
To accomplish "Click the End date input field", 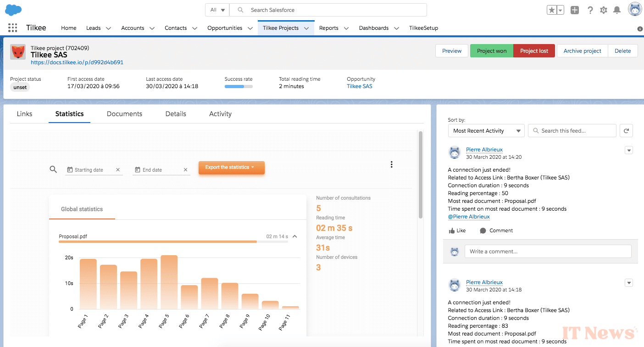I will click(161, 170).
